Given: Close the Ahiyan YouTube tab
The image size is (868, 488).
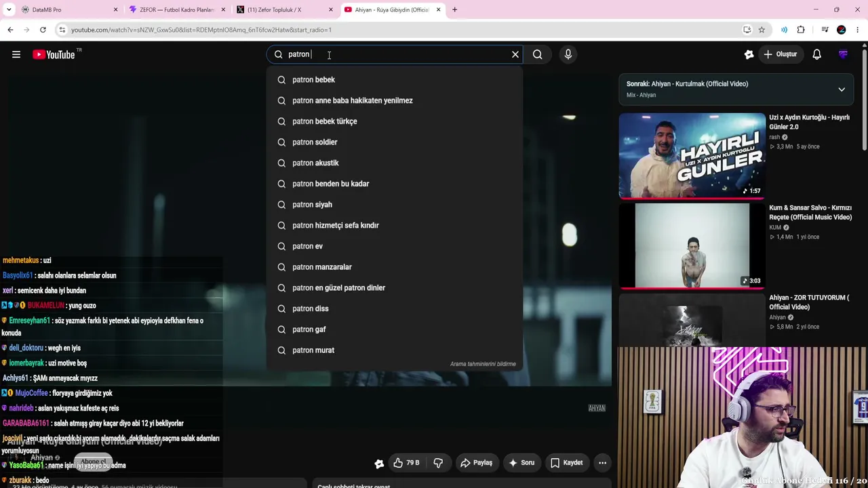Looking at the screenshot, I should (x=439, y=9).
